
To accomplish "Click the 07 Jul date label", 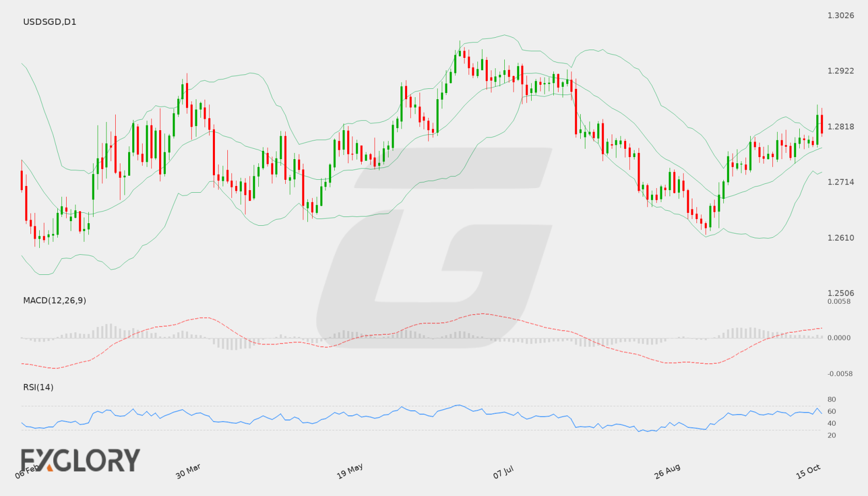I will click(x=503, y=472).
